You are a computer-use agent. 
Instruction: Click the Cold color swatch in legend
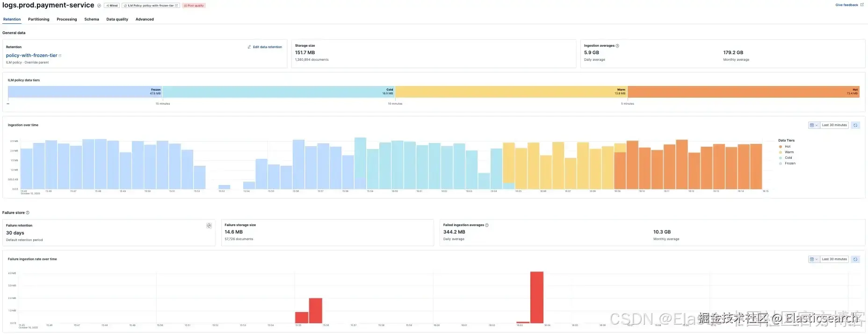tap(781, 158)
